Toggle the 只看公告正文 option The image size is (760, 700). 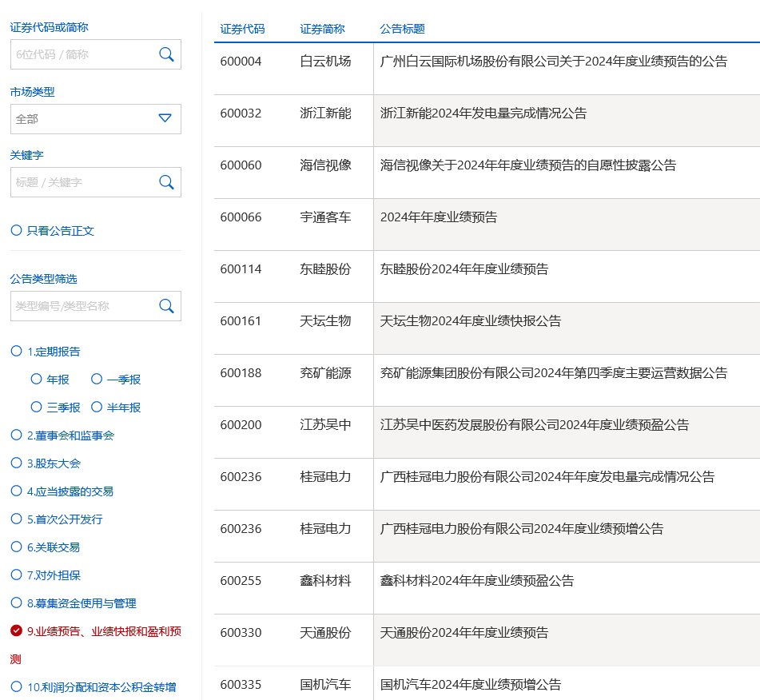pos(16,230)
